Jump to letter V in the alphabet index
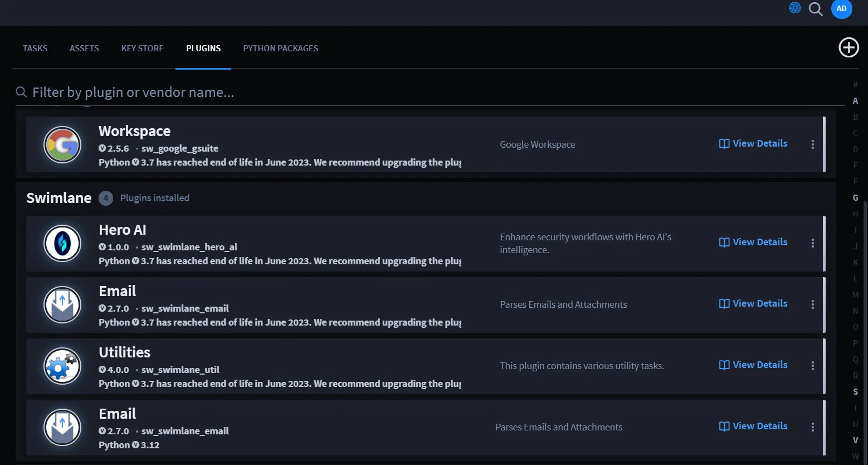This screenshot has width=868, height=465. coord(855,440)
